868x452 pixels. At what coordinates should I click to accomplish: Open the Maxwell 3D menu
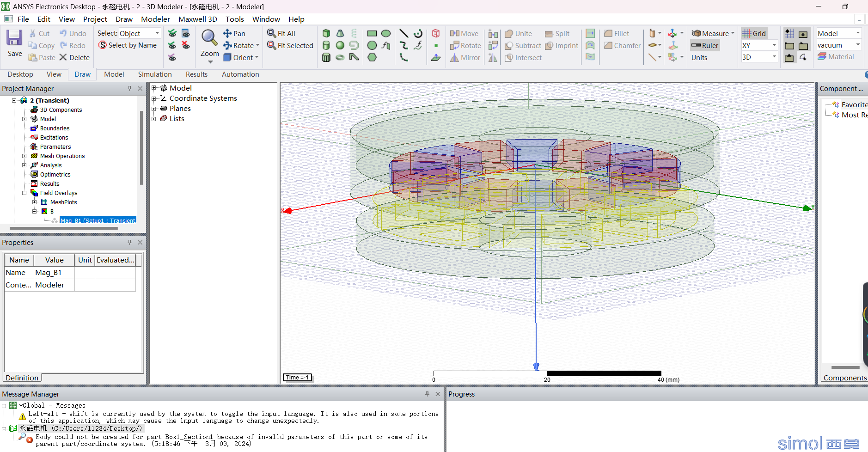[x=198, y=19]
